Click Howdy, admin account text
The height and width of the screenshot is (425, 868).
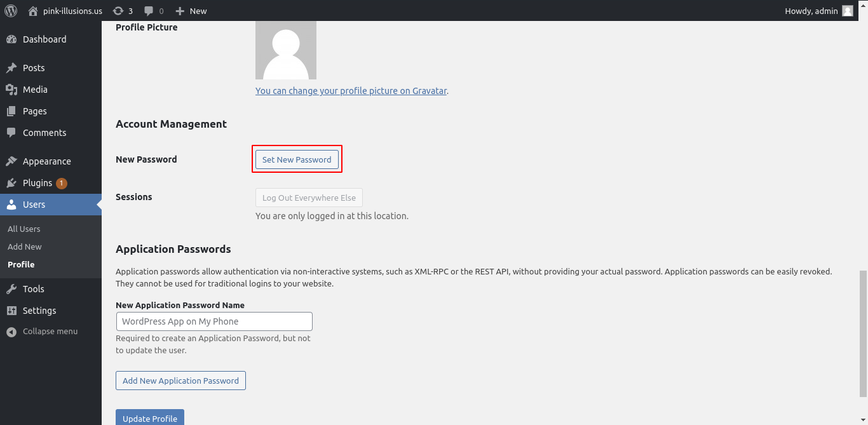click(811, 11)
